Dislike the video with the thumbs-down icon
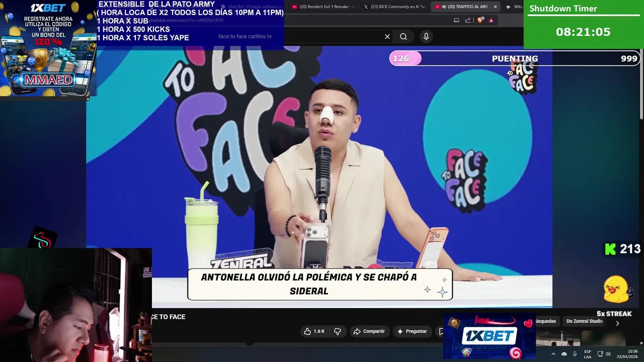Screen dimensions: 644x362 tap(338, 331)
